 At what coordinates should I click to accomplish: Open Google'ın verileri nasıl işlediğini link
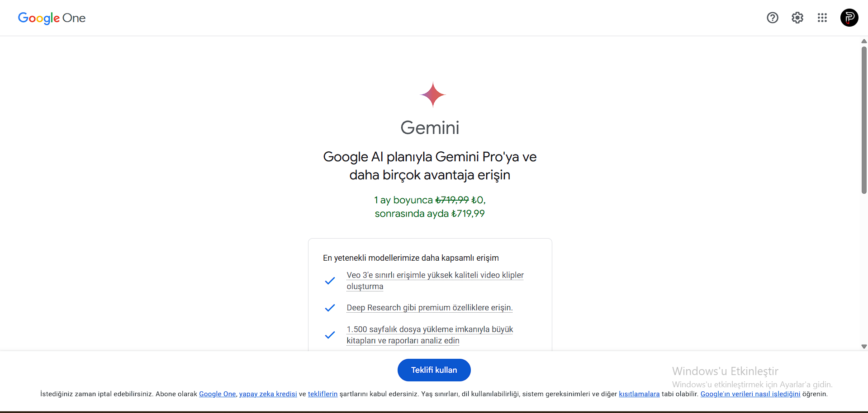750,394
